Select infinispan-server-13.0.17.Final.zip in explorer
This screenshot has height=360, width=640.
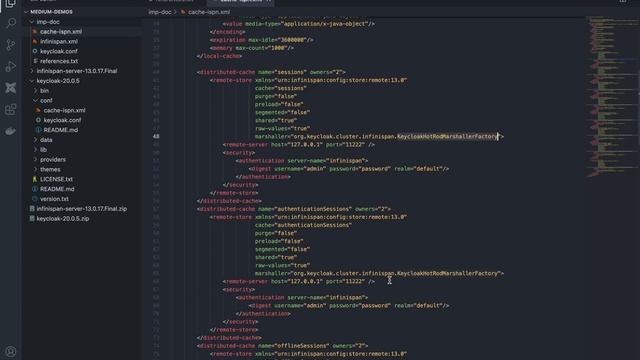click(82, 209)
